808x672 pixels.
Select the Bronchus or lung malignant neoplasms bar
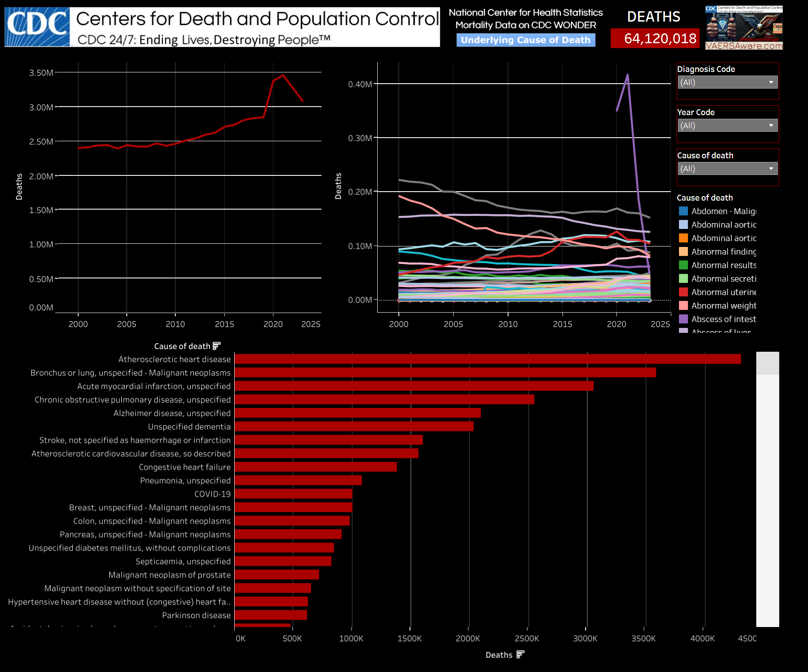point(445,372)
